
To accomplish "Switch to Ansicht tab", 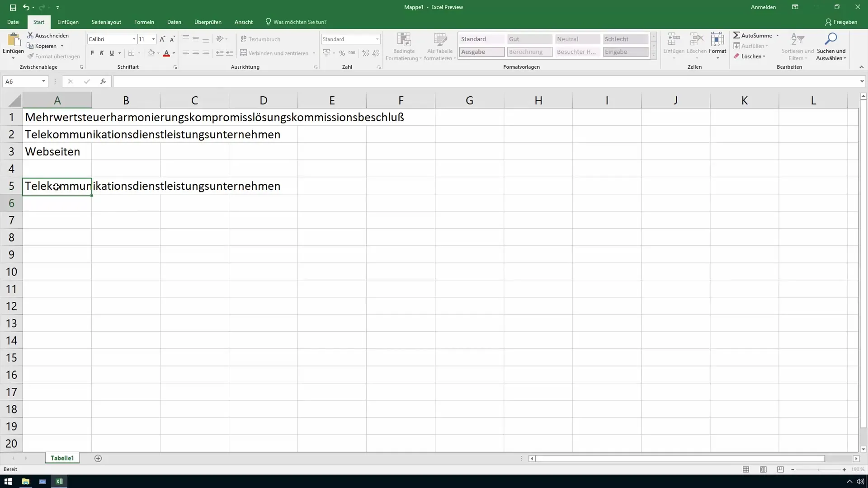I will [x=244, y=22].
